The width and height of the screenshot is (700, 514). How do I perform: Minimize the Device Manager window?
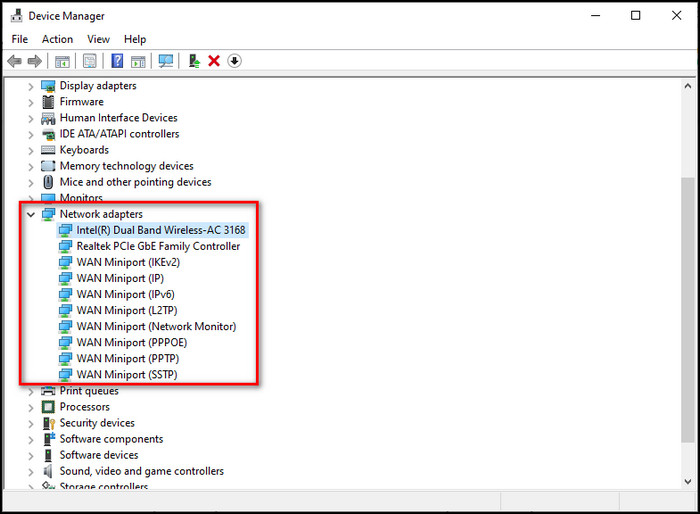coord(596,16)
